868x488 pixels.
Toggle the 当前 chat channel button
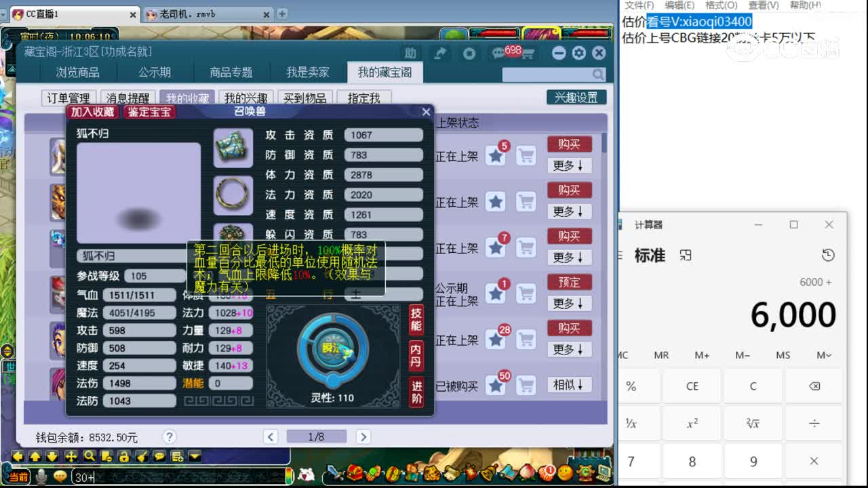tap(19, 477)
